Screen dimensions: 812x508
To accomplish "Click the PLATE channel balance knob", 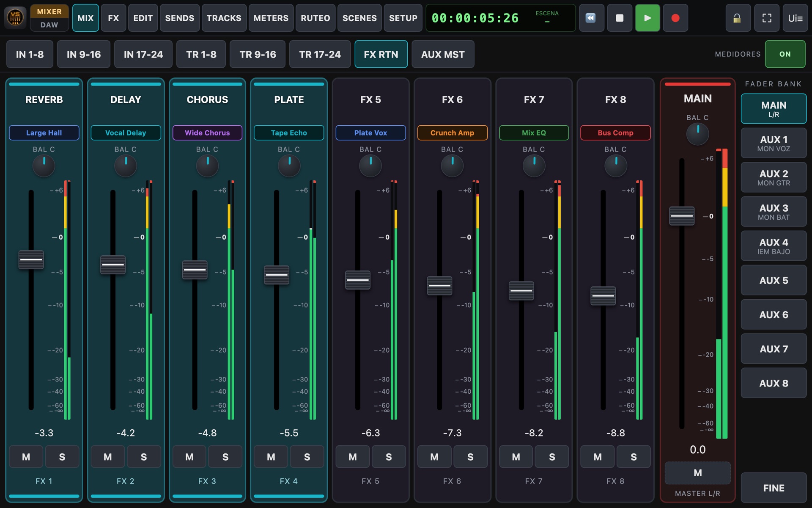I will click(x=289, y=166).
